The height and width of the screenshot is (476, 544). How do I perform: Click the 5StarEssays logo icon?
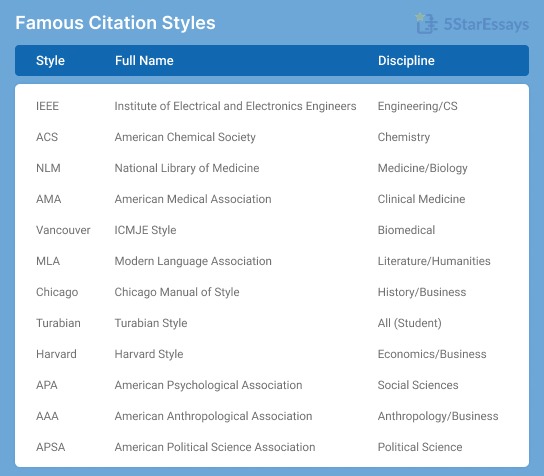pos(426,23)
